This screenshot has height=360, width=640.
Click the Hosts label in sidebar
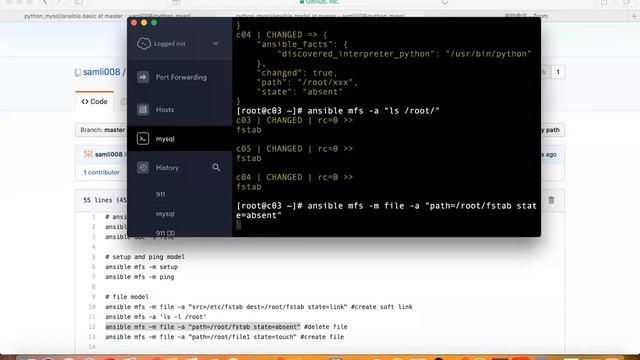(165, 109)
